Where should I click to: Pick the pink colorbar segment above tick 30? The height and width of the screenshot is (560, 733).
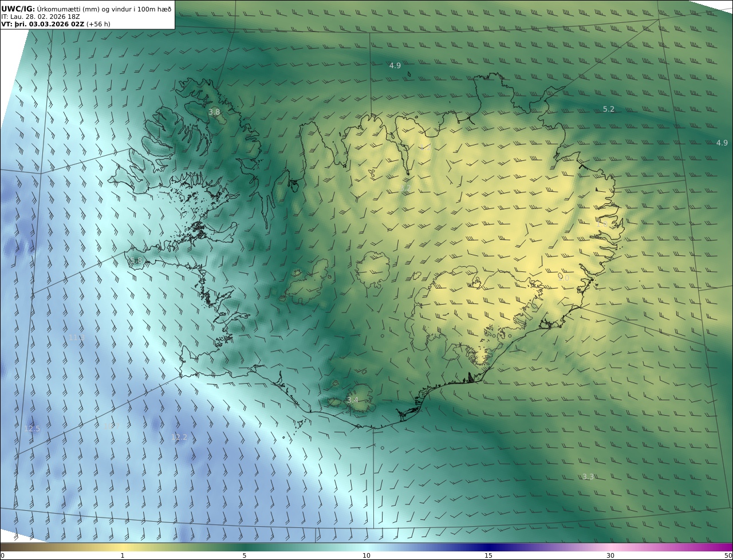(610, 547)
